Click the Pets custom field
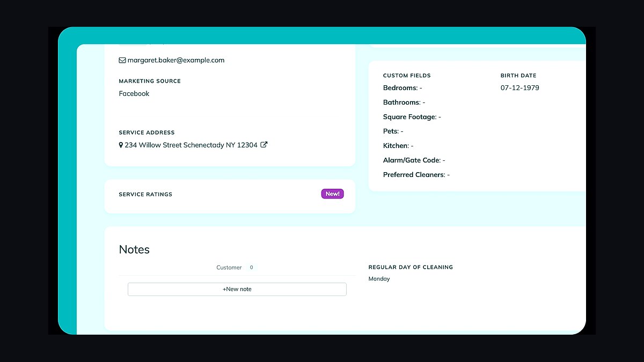The height and width of the screenshot is (362, 644). 393,131
